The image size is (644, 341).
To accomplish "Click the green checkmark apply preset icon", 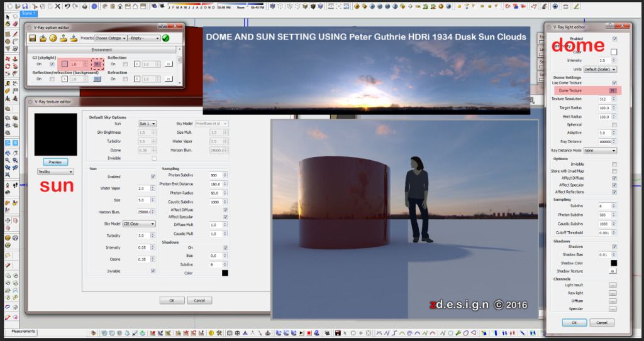I will pyautogui.click(x=165, y=38).
